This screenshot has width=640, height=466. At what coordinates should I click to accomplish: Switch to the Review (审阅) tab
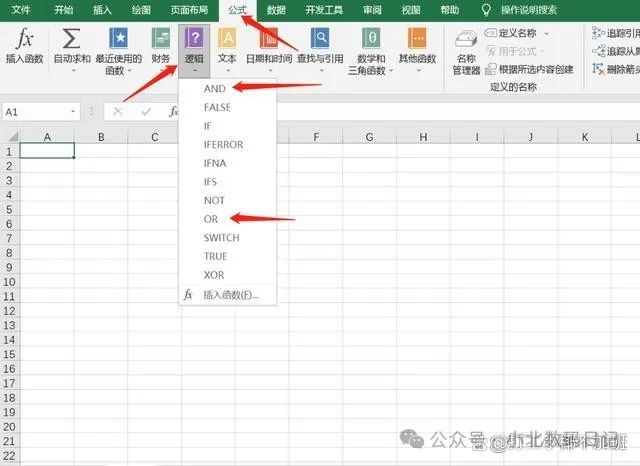point(372,10)
